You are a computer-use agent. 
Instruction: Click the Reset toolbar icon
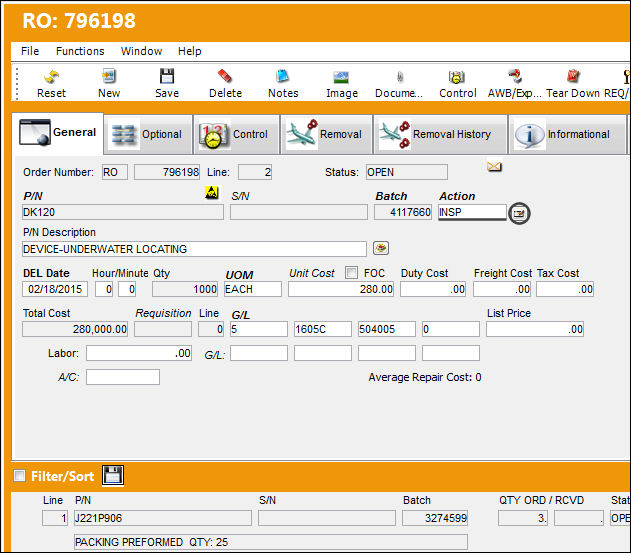pos(51,84)
